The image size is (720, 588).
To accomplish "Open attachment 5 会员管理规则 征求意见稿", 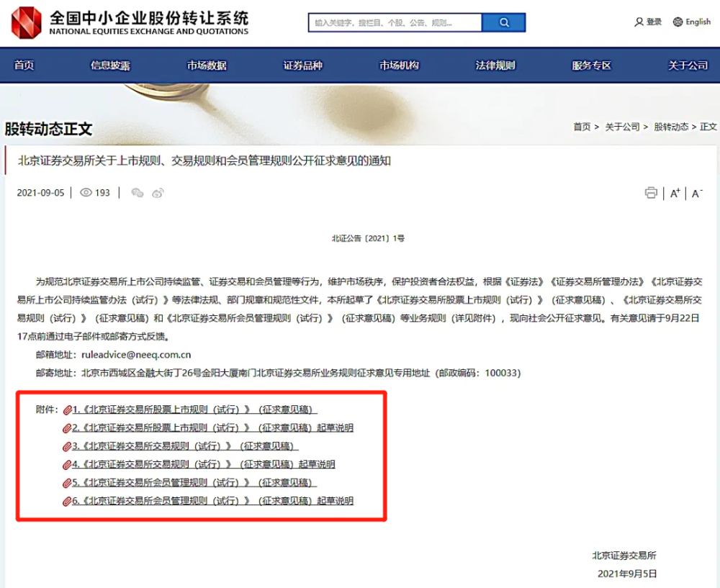I will 194,482.
